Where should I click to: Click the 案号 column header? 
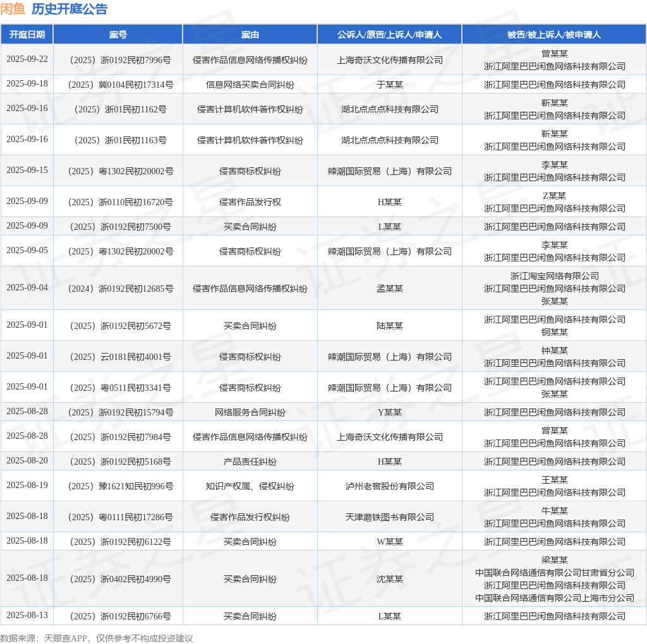(118, 34)
